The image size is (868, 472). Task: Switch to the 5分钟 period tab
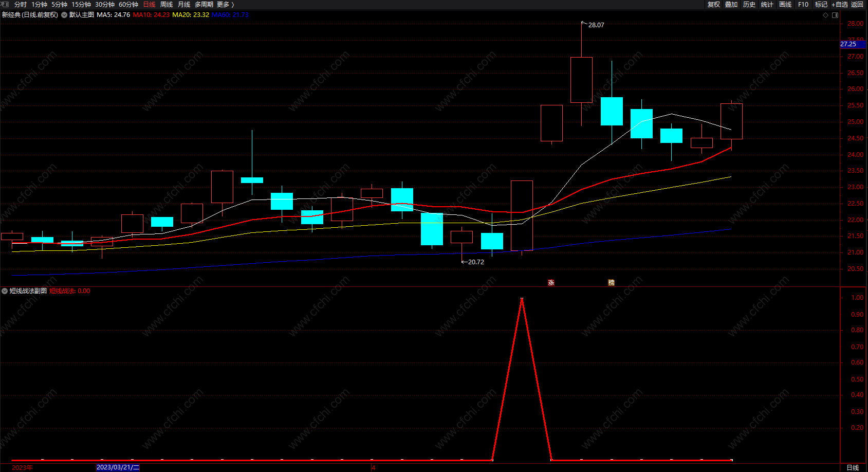59,5
